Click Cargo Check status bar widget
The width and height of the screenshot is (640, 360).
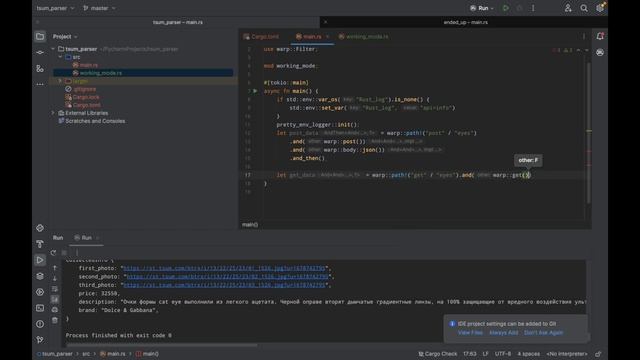tap(438, 354)
